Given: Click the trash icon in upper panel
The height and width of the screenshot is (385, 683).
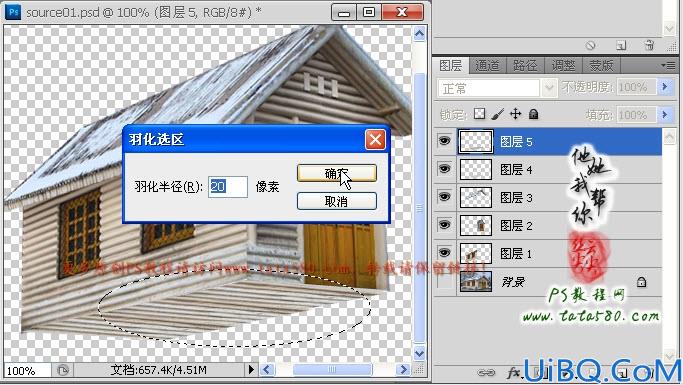Looking at the screenshot, I should [649, 45].
